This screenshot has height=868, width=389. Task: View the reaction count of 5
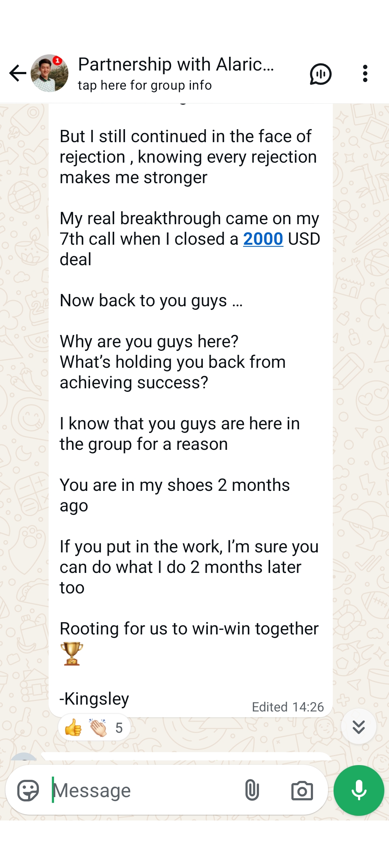click(119, 728)
